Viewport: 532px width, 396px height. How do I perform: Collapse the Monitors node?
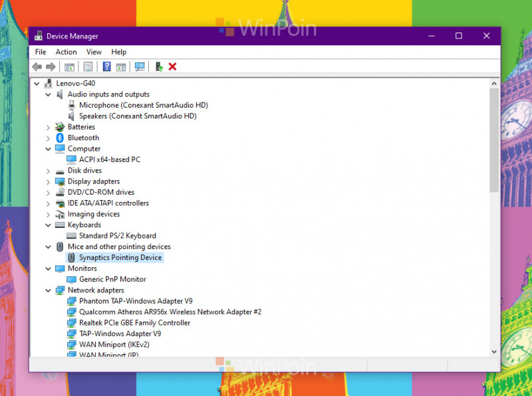(48, 269)
